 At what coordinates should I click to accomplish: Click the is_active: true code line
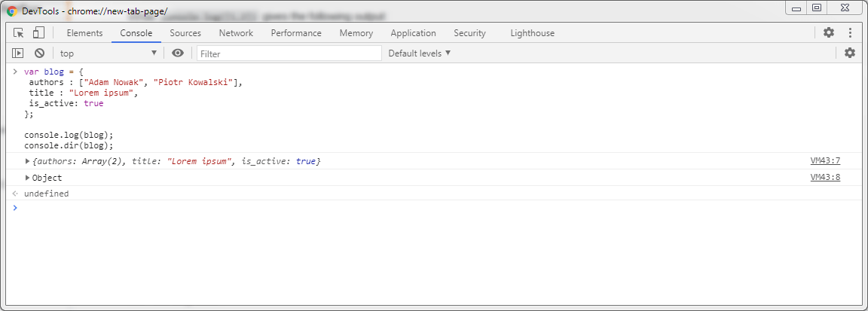tap(66, 103)
